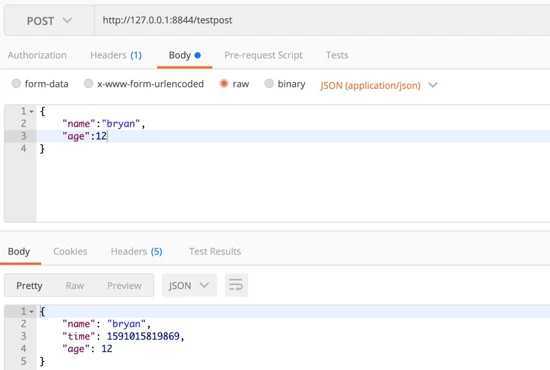Click the response "name": "bryan" line
Image resolution: width=550 pixels, height=370 pixels.
(106, 324)
